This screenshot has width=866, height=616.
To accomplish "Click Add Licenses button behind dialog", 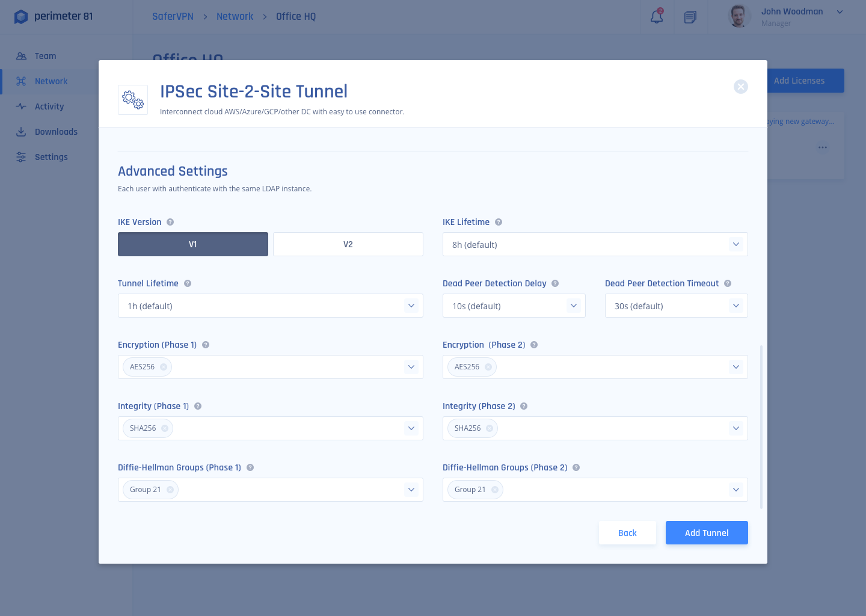I will 805,81.
